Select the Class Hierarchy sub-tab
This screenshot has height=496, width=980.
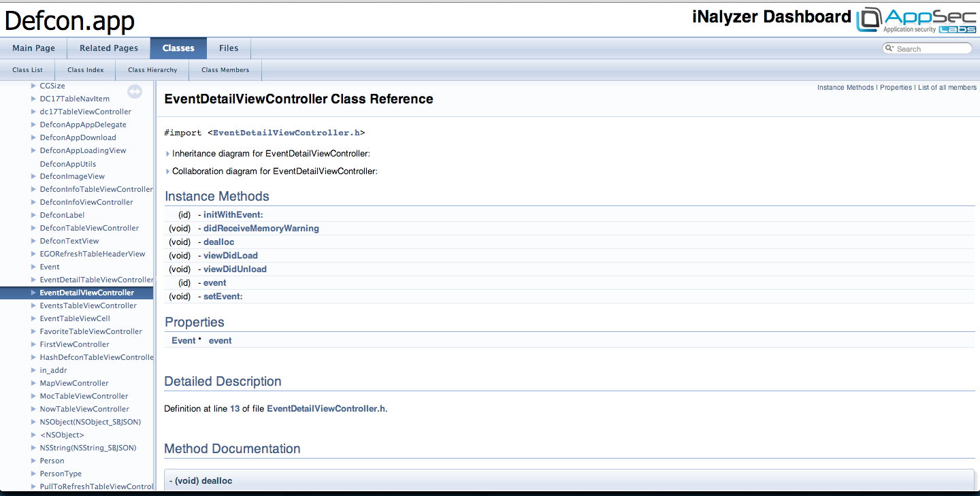[152, 70]
